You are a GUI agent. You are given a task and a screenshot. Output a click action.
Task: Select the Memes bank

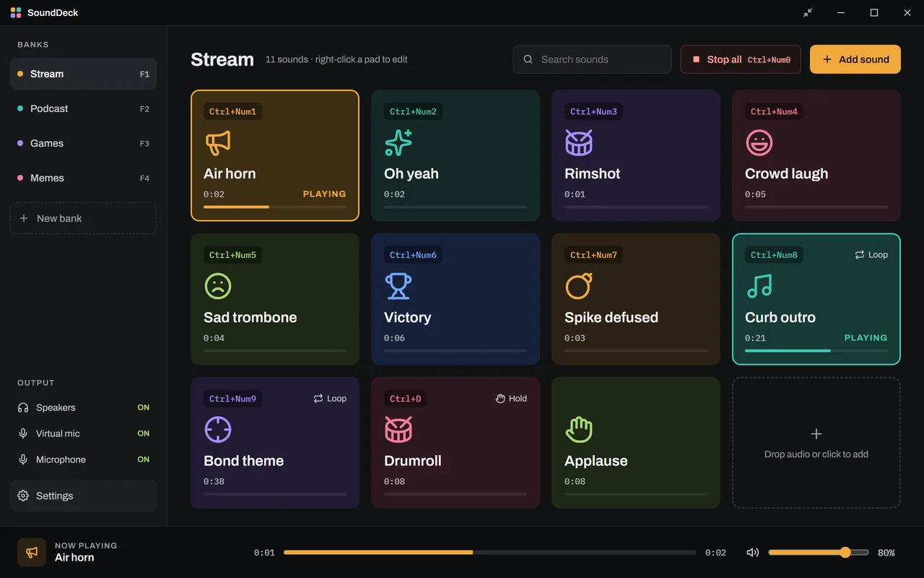pos(83,178)
